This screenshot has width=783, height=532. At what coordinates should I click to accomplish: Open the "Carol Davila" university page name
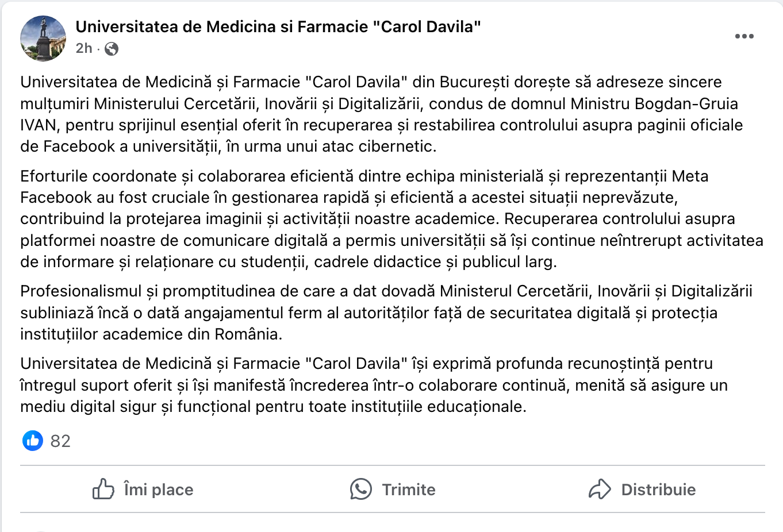pos(278,26)
